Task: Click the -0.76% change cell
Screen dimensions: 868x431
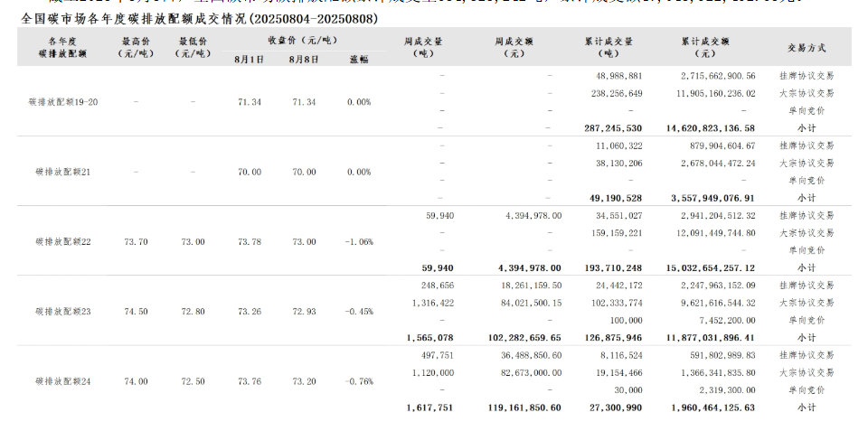Action: coord(358,381)
